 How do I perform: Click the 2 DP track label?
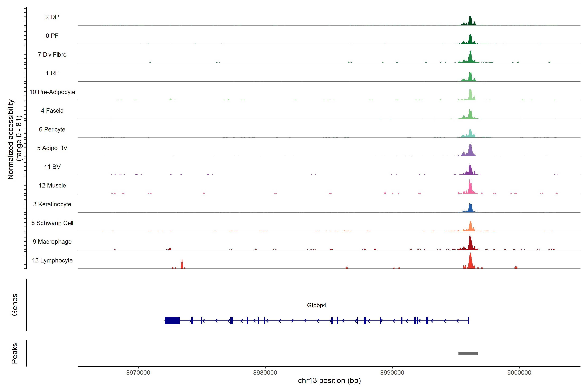click(x=52, y=17)
